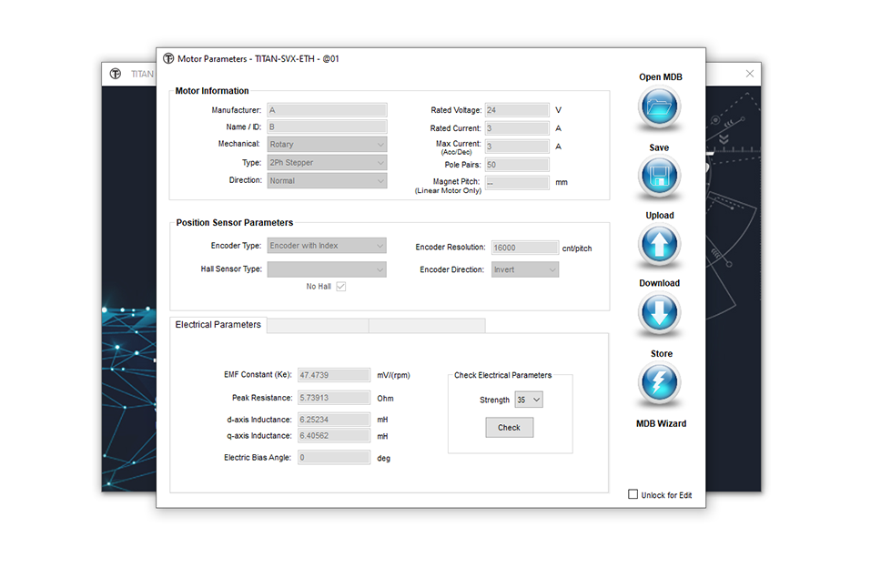The height and width of the screenshot is (588, 881).
Task: Switch to the Electrical Parameters tab
Action: [218, 325]
